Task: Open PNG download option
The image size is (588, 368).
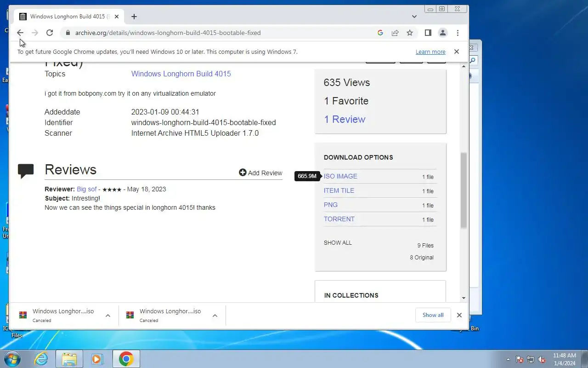Action: coord(331,205)
